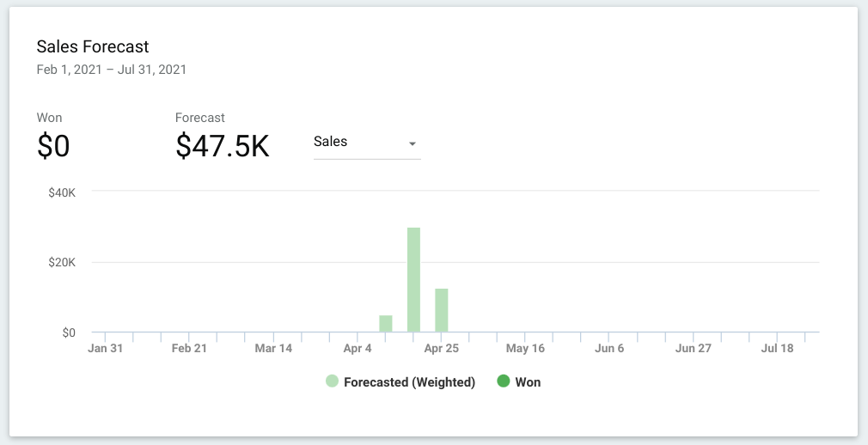Click the $40K y-axis label

(62, 192)
